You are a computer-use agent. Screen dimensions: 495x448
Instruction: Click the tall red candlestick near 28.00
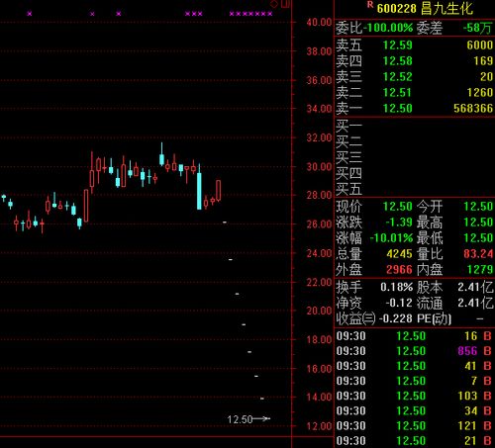(86, 206)
